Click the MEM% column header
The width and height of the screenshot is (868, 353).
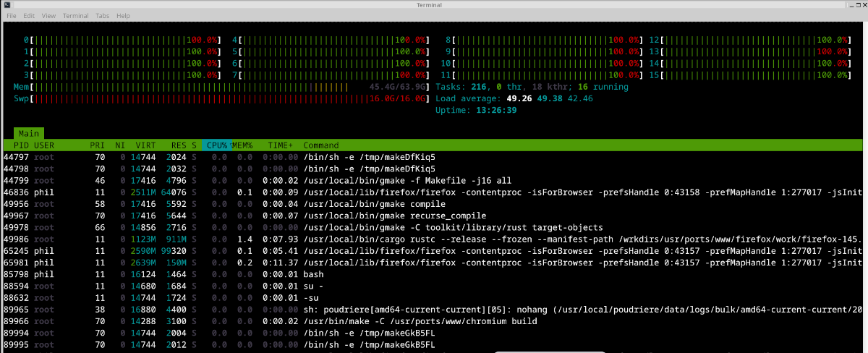point(242,145)
